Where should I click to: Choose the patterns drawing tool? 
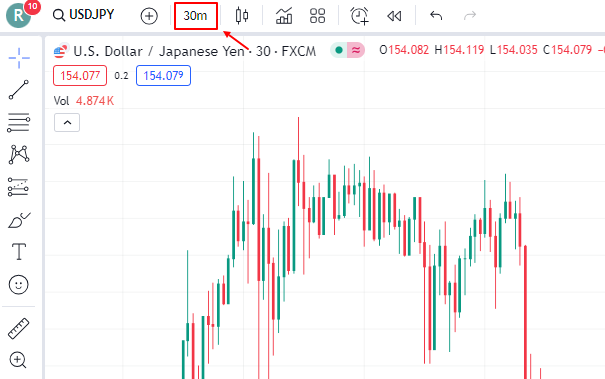tap(19, 155)
